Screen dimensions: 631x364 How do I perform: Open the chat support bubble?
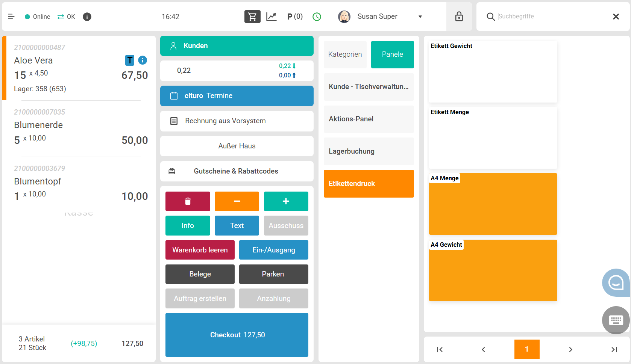(616, 282)
